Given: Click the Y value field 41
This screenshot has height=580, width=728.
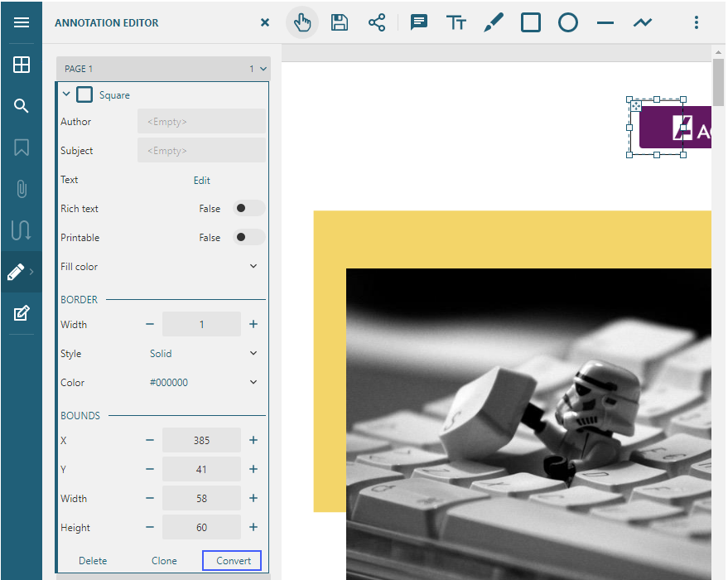Looking at the screenshot, I should click(x=201, y=469).
